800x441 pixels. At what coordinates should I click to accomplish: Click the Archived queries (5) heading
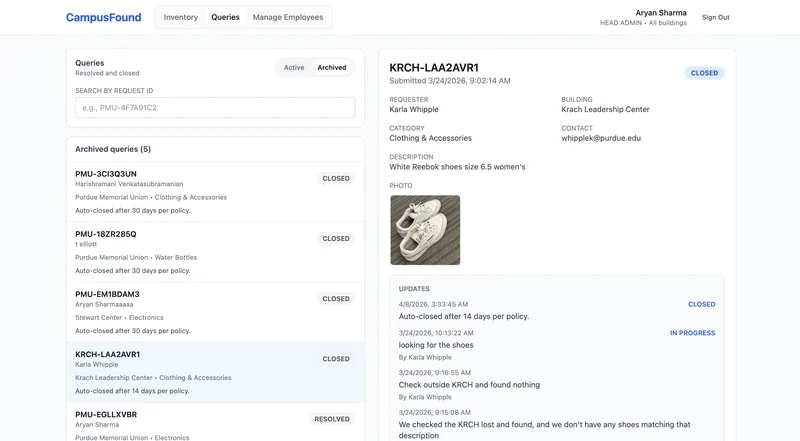[113, 149]
